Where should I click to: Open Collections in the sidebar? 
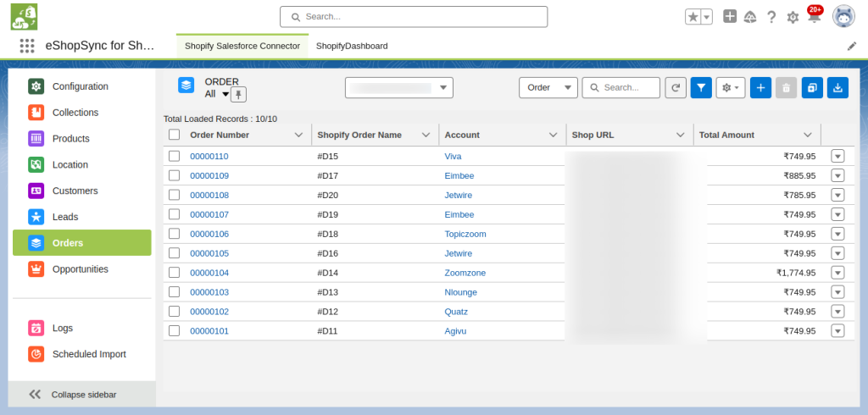click(82, 113)
